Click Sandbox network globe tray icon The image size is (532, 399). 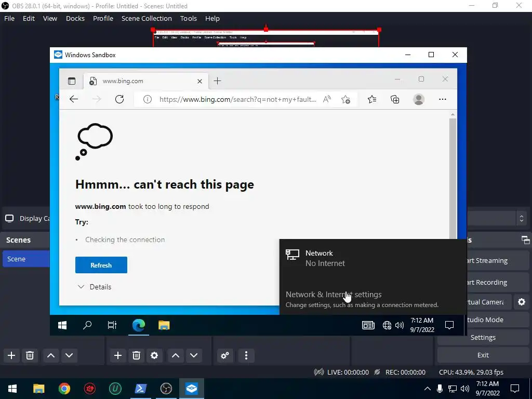387,325
